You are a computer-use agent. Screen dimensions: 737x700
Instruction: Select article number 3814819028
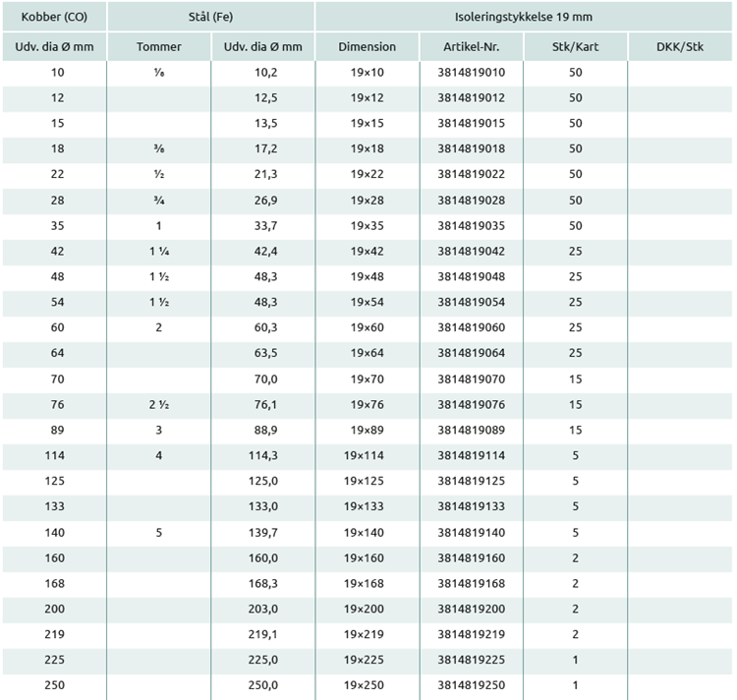coord(472,201)
